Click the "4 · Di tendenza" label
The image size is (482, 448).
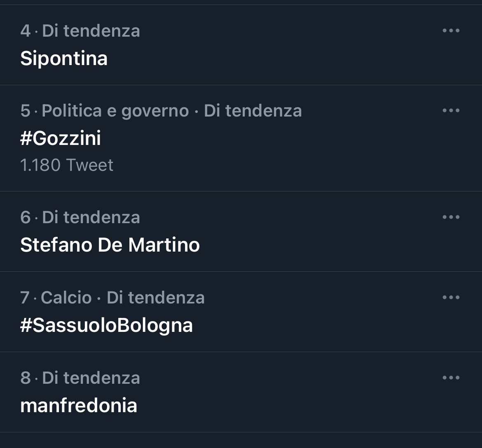pos(80,30)
